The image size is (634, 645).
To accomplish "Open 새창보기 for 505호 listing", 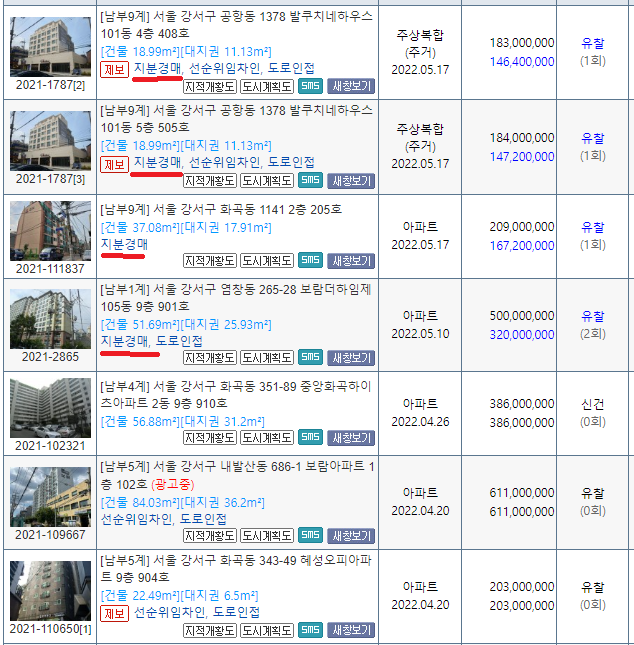I will [x=351, y=181].
